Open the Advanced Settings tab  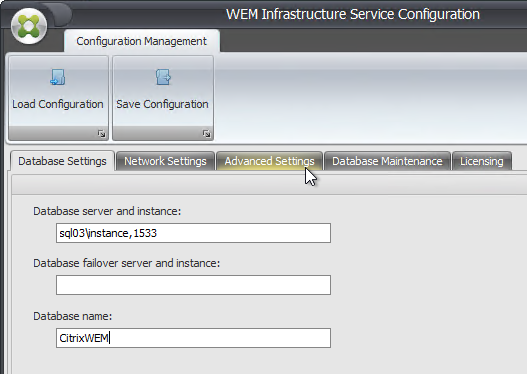[269, 161]
